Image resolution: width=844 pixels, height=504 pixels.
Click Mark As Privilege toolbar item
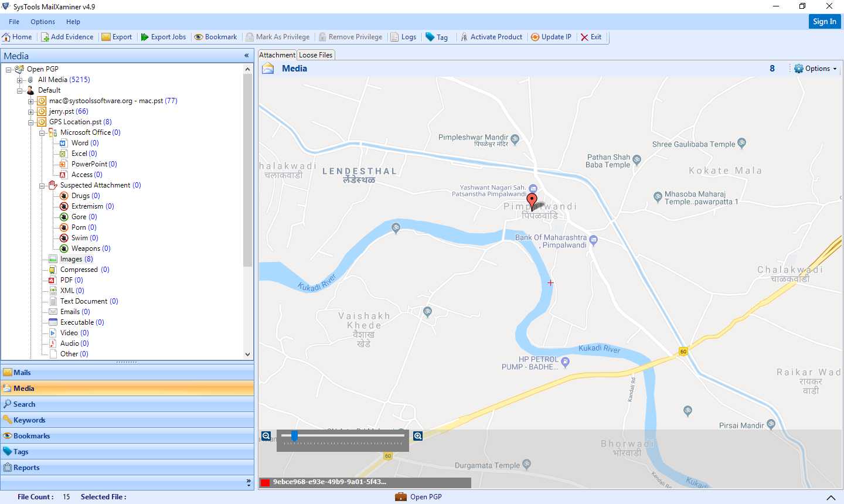278,37
